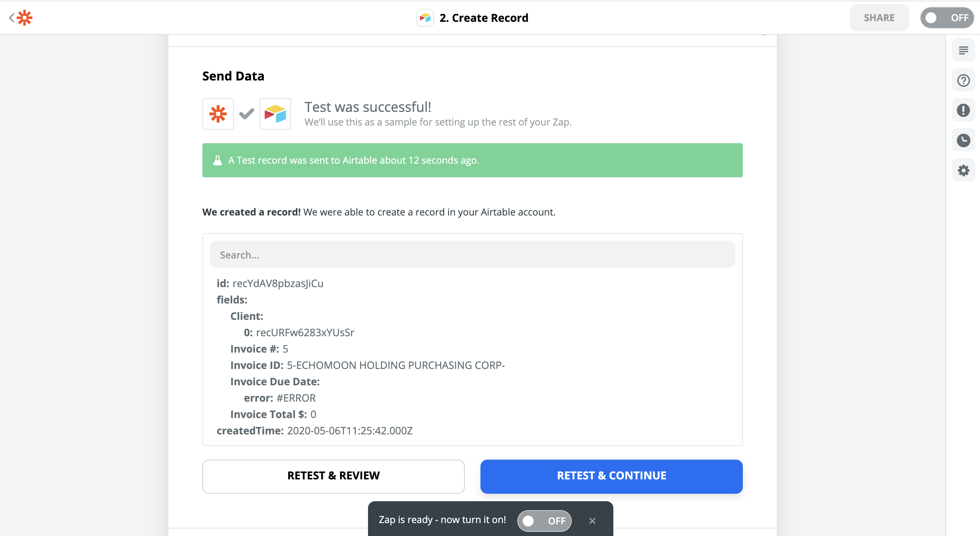Viewport: 980px width, 536px height.
Task: Click Retest & Continue button
Action: coord(611,476)
